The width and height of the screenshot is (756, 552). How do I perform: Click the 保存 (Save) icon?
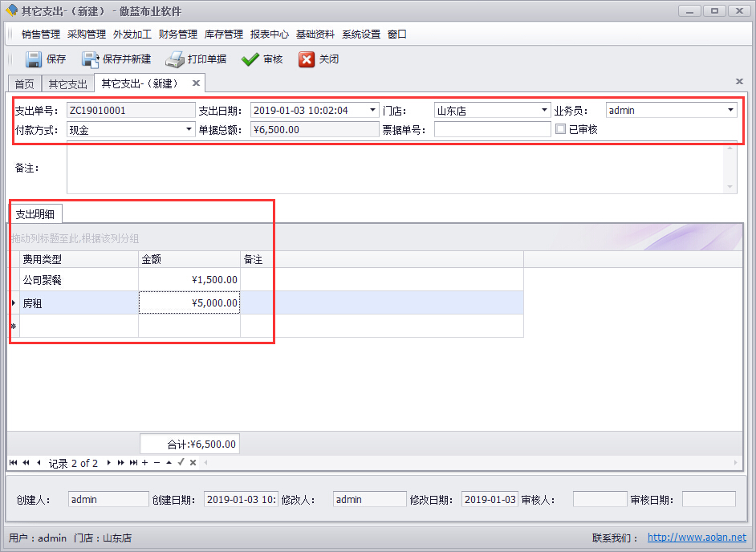[34, 59]
